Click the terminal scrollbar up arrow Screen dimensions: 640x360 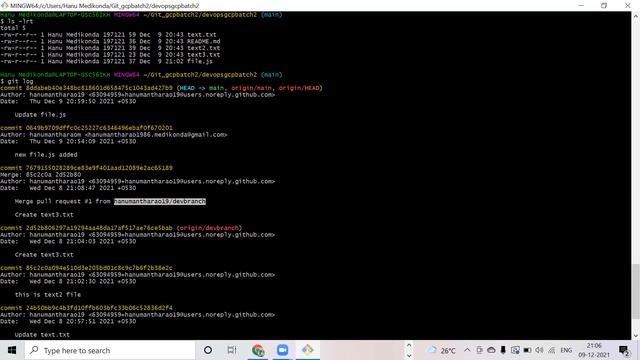pyautogui.click(x=636, y=16)
